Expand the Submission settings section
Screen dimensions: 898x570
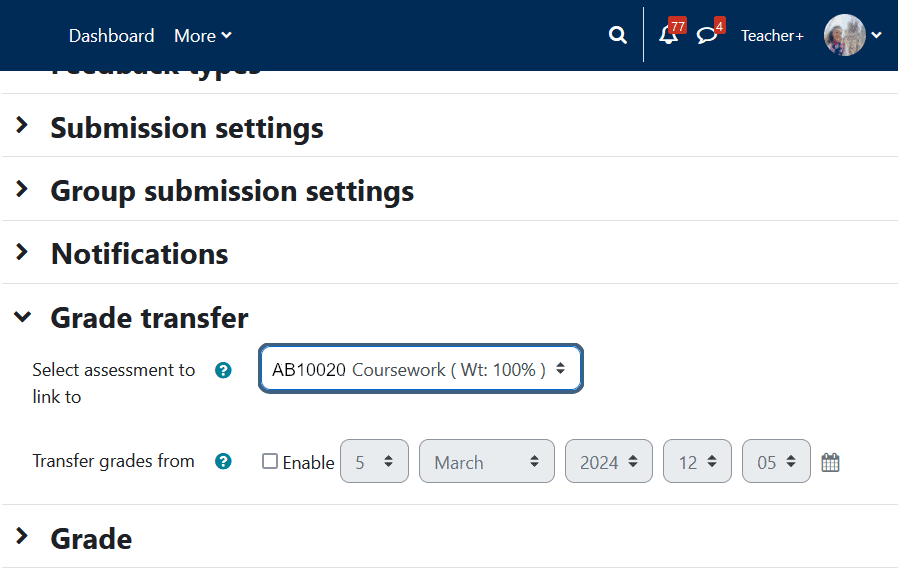[x=186, y=128]
